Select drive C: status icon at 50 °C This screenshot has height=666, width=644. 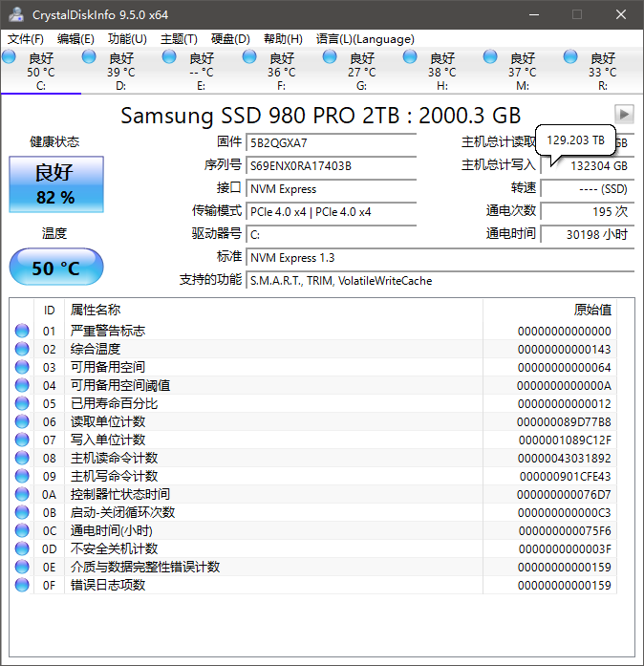(x=10, y=58)
